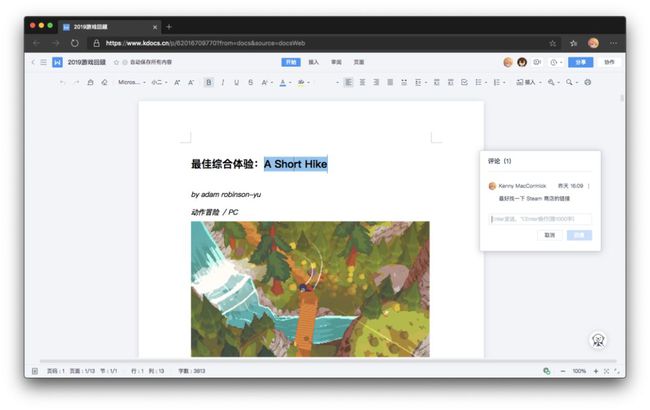Image resolution: width=650 pixels, height=410 pixels.
Task: Open the highlight color dropdown arrow
Action: coord(308,82)
